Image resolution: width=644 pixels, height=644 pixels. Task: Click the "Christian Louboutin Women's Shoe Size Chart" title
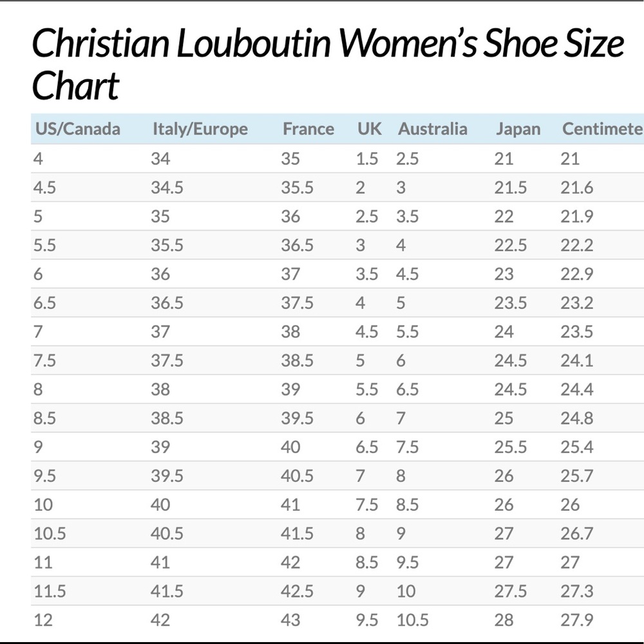click(x=327, y=64)
